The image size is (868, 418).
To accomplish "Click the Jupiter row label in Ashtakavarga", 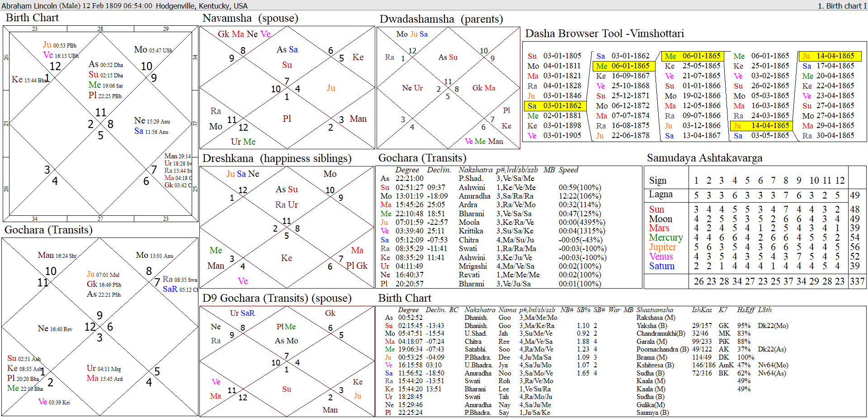I will [663, 247].
